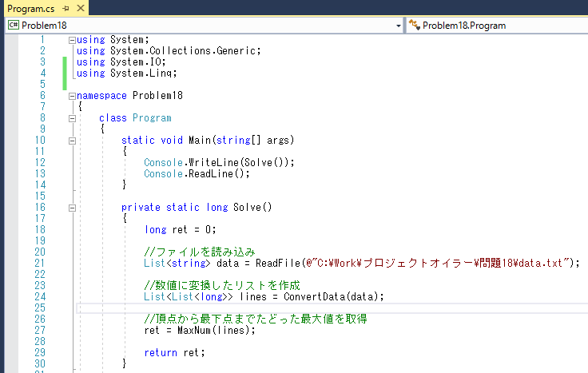Click the 'ReadFile' call on line 21
Viewport: 588px width, 373px height.
tap(278, 263)
